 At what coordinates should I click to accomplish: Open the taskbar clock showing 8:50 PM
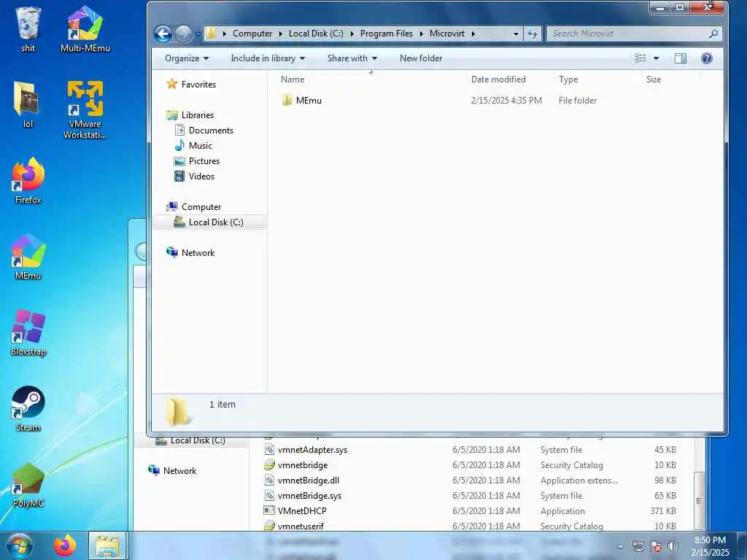tap(710, 546)
